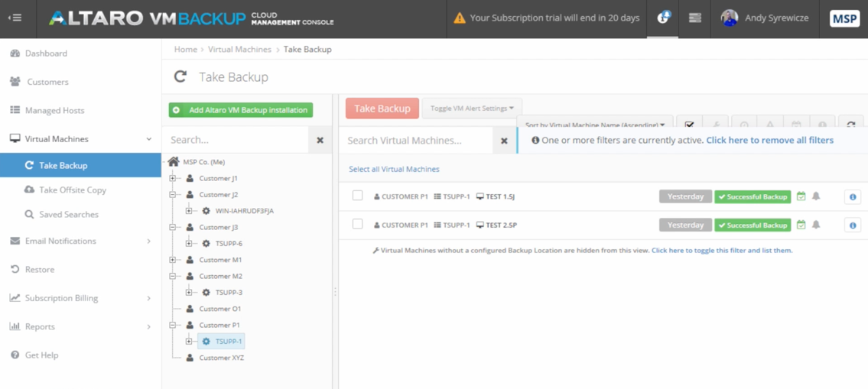Click Andy Syrewicze's avatar picture

pyautogui.click(x=729, y=18)
